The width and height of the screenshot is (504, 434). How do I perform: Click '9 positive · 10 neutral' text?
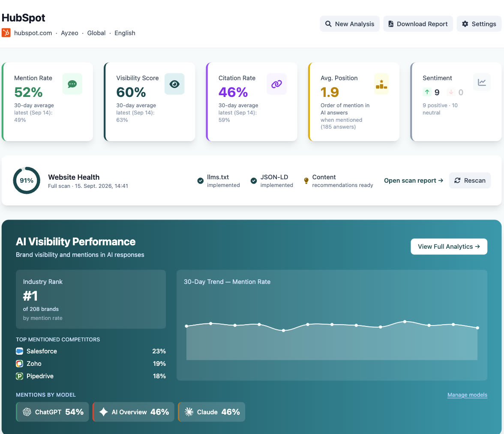440,109
